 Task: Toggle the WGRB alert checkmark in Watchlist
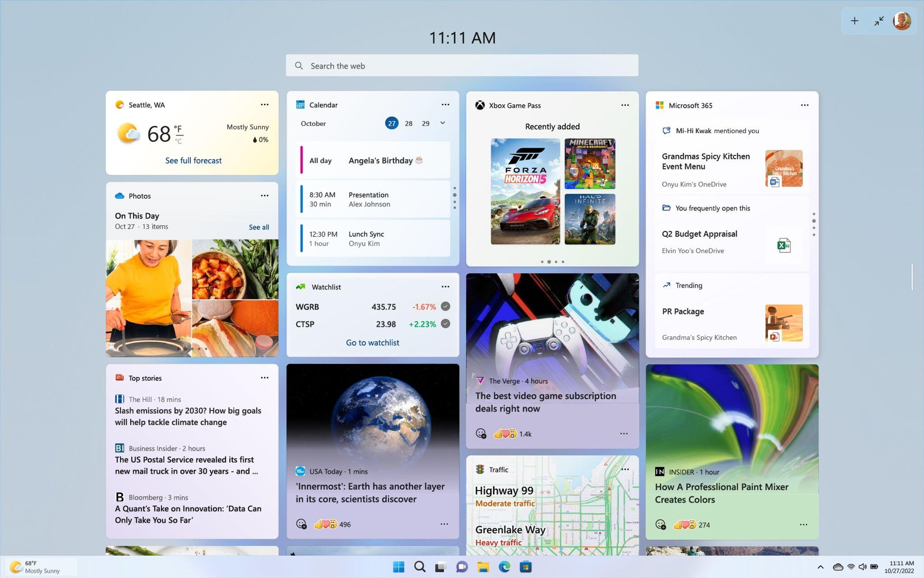click(x=445, y=306)
